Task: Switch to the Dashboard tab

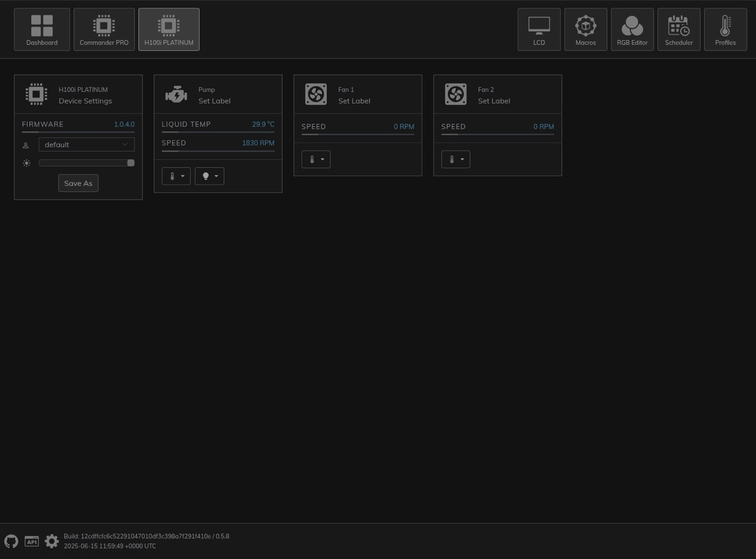Action: coord(42,30)
